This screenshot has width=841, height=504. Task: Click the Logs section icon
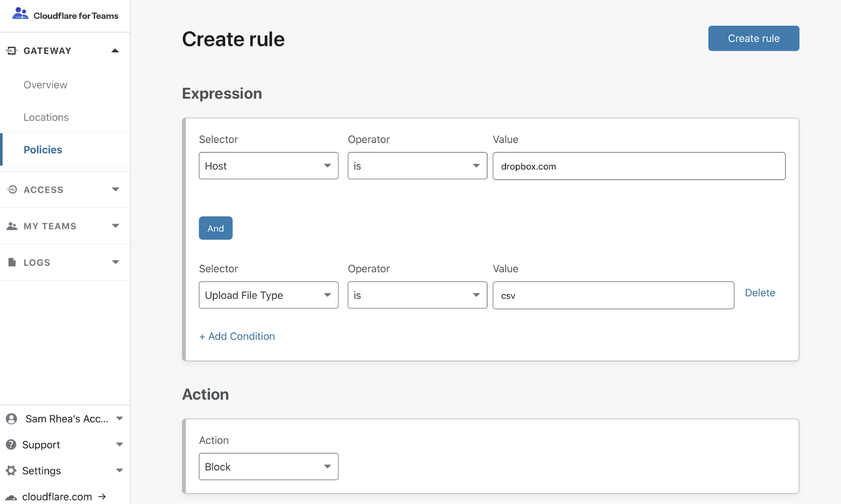pyautogui.click(x=12, y=262)
